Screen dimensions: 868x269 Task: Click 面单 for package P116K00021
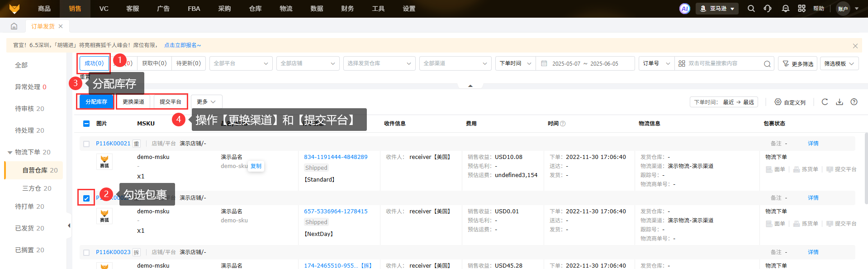click(x=775, y=169)
